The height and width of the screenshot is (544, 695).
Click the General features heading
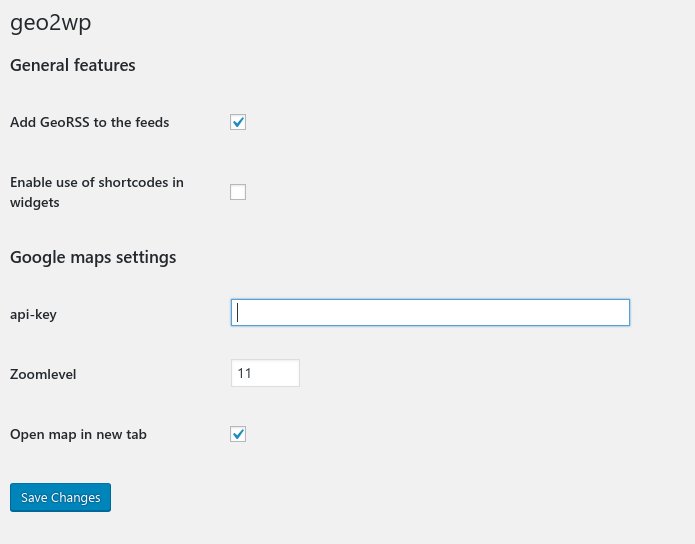coord(73,66)
